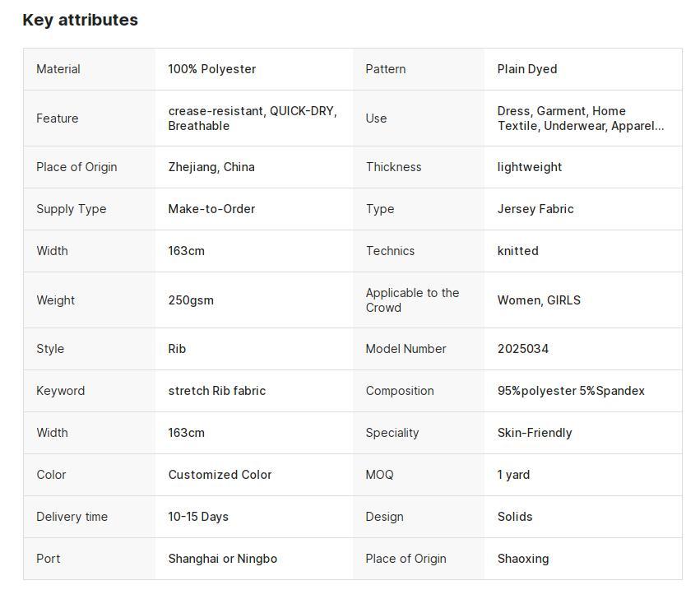Click the Plain Dyed pattern value
This screenshot has height=590, width=700.
point(527,69)
